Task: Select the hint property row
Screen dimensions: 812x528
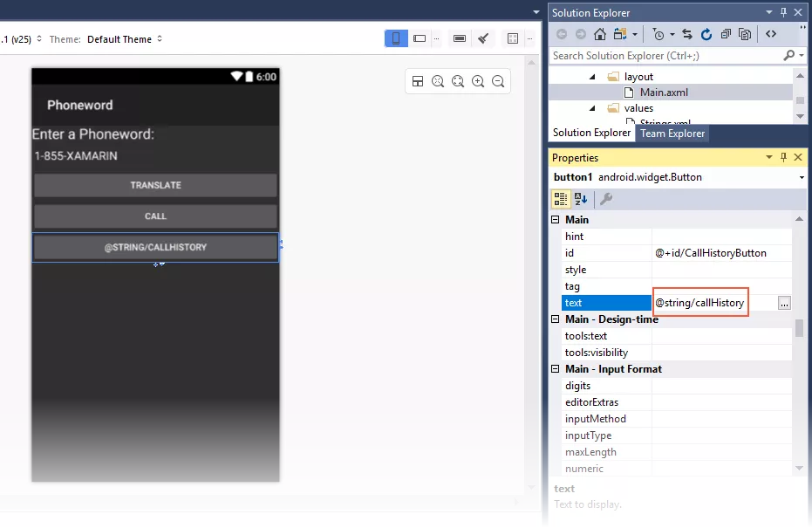Action: [677, 237]
